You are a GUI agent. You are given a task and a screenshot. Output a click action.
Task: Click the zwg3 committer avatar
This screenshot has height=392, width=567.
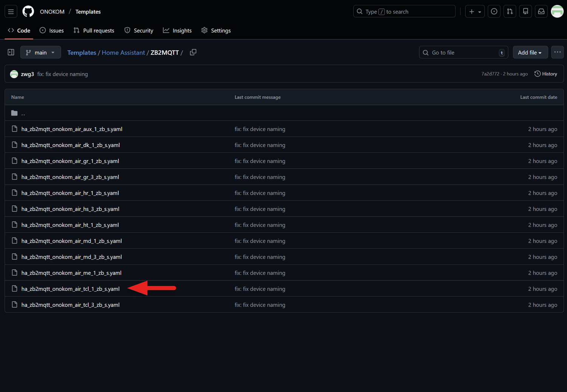point(14,74)
